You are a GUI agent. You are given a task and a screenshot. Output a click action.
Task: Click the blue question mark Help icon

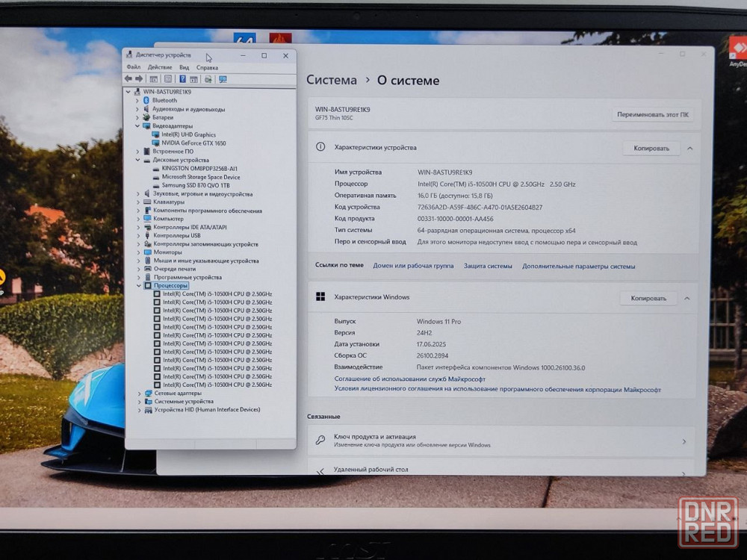[182, 79]
